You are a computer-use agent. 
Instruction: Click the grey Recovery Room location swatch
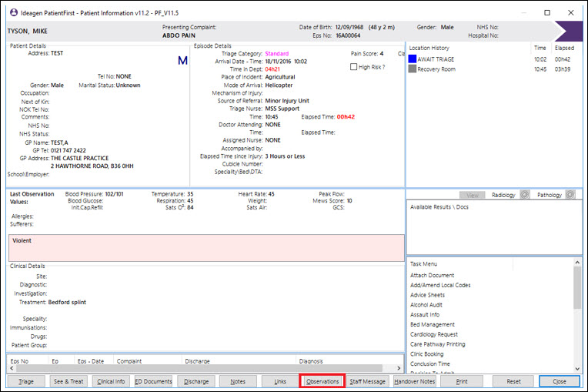click(x=412, y=69)
